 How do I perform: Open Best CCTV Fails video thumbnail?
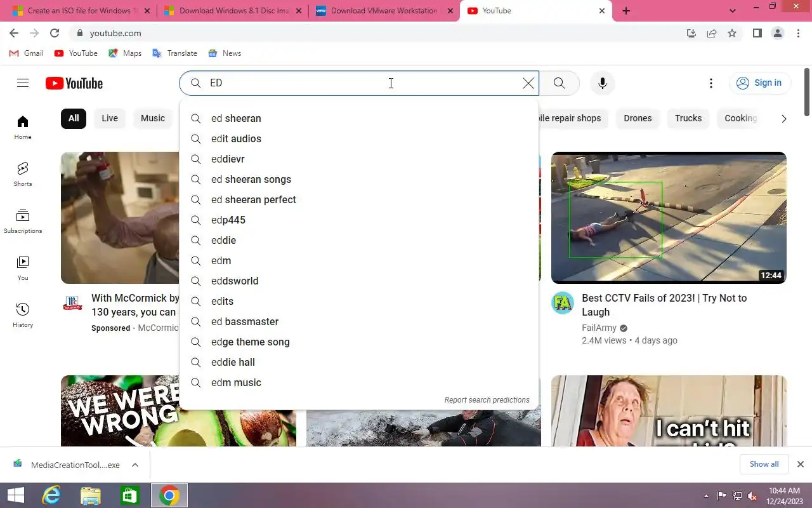tap(669, 218)
